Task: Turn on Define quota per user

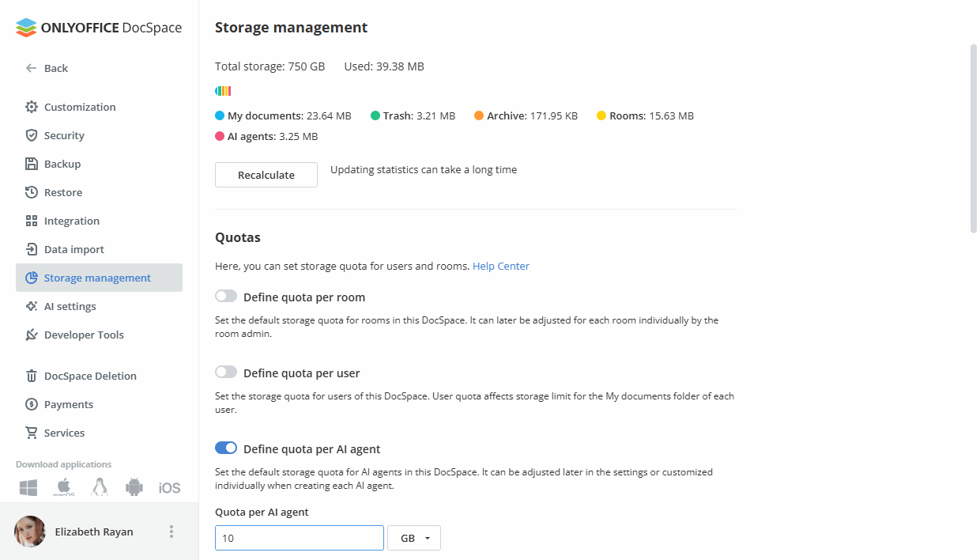Action: [226, 372]
